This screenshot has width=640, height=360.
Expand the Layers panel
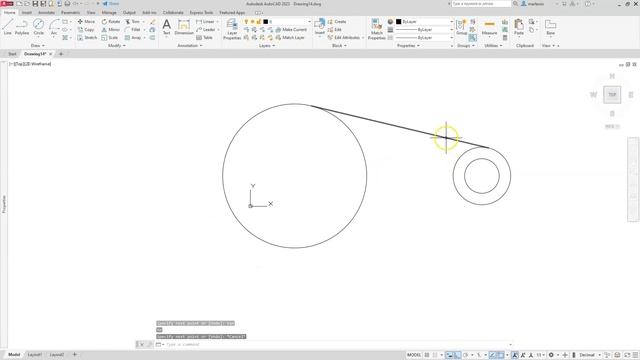pyautogui.click(x=267, y=46)
